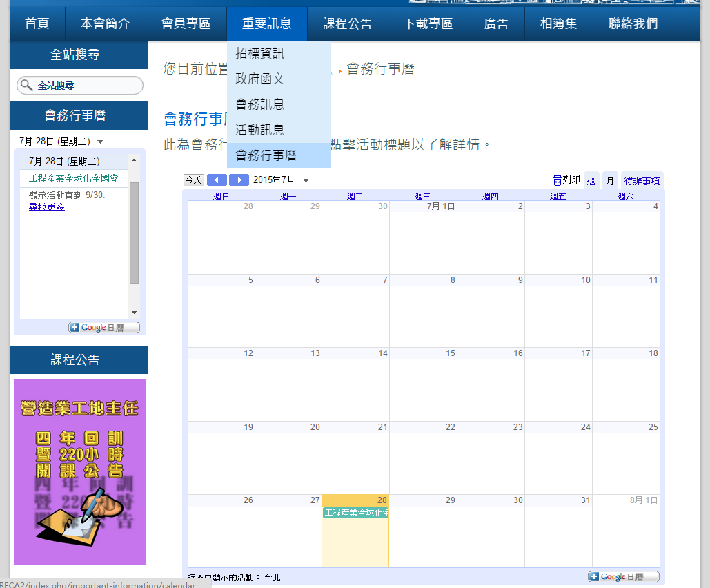The image size is (710, 588).
Task: Click the next month arrow button
Action: (239, 180)
